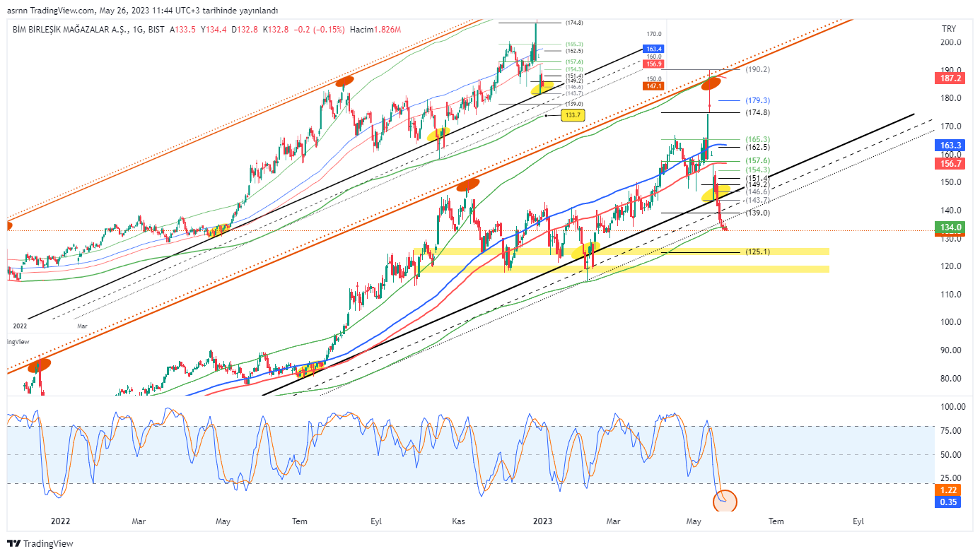The height and width of the screenshot is (556, 980).
Task: Click the green 134.0 last price tag
Action: pyautogui.click(x=950, y=227)
